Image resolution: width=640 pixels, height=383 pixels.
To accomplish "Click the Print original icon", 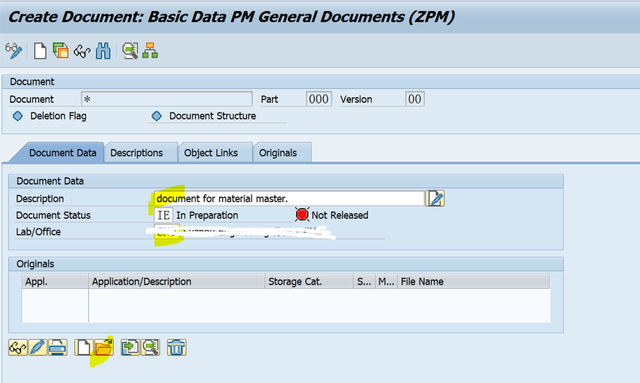I will tap(58, 348).
